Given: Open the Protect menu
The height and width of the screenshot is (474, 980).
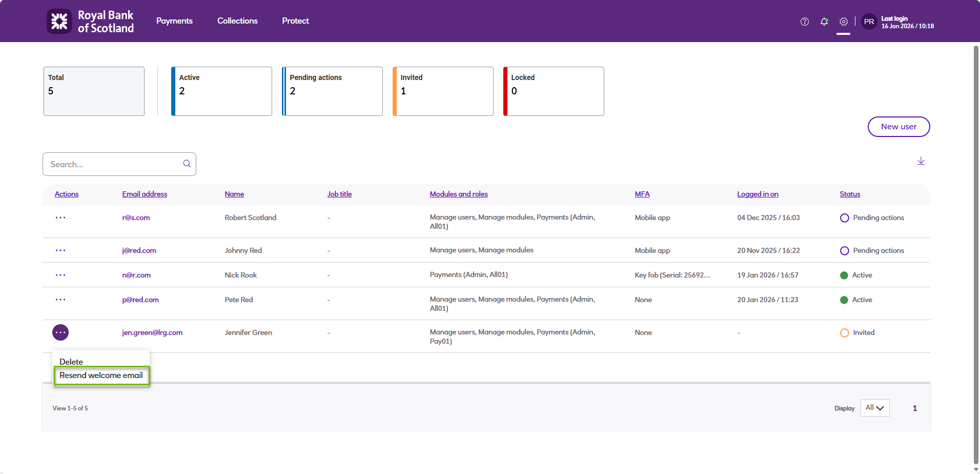Looking at the screenshot, I should coord(295,21).
